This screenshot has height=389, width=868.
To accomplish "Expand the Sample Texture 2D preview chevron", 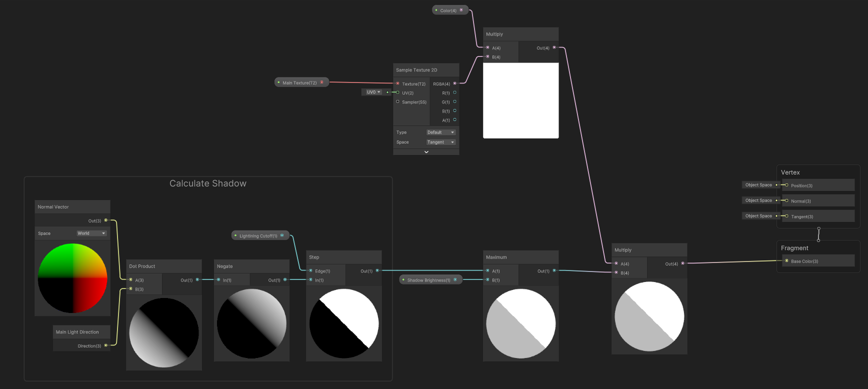I will tap(426, 152).
